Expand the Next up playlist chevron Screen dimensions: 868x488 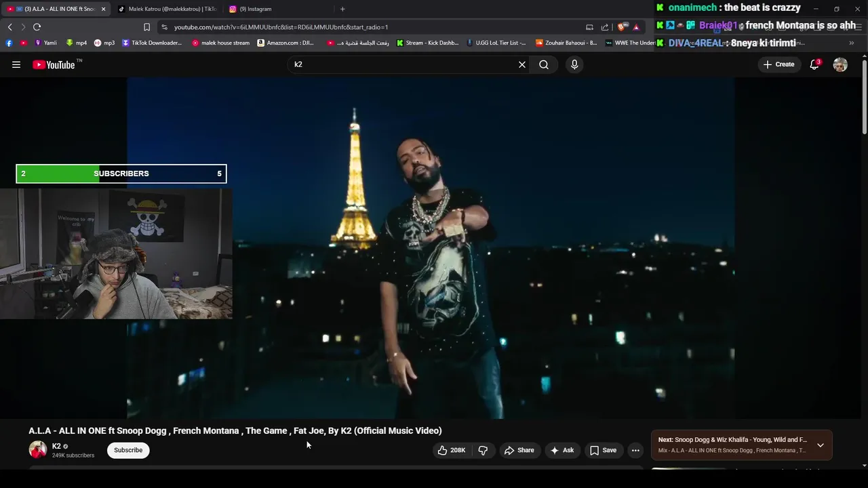coord(821,445)
